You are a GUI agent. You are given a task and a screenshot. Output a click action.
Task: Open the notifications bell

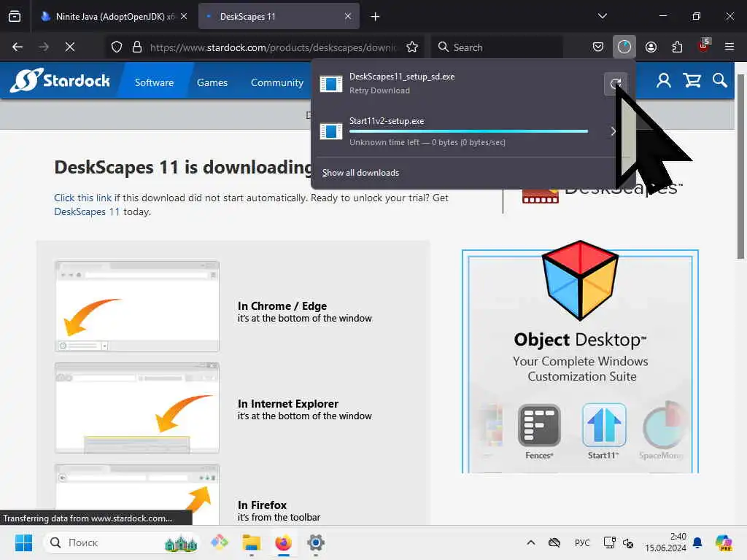[x=697, y=542]
